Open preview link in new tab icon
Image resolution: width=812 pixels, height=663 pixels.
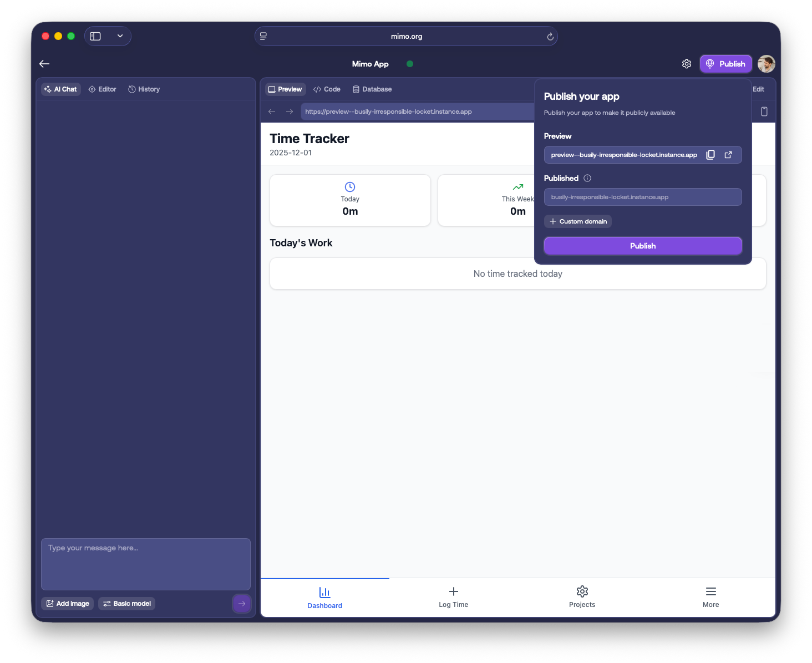tap(728, 155)
